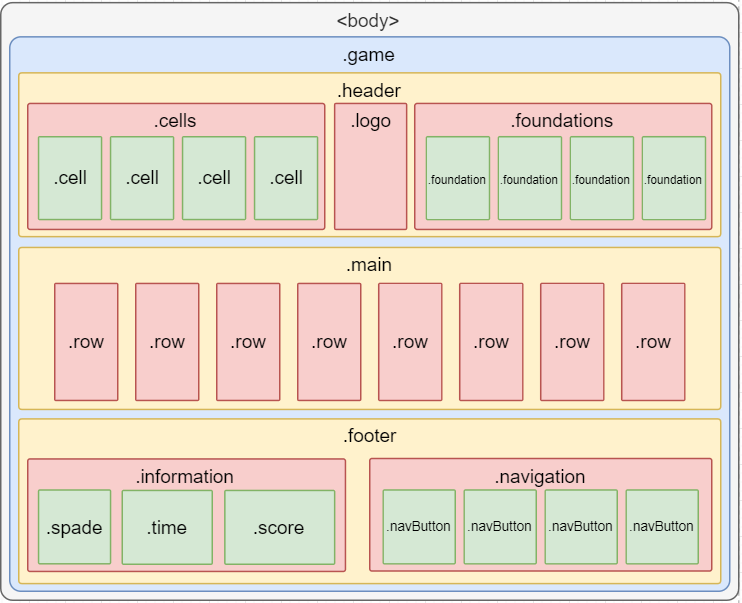742x603 pixels.
Task: Click the .time box
Action: coord(167,527)
